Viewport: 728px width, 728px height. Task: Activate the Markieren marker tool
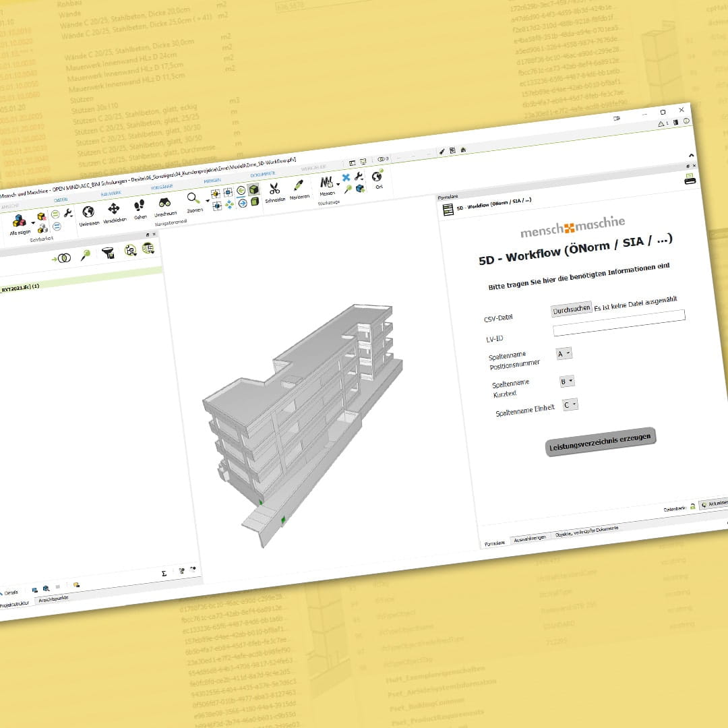(x=299, y=184)
